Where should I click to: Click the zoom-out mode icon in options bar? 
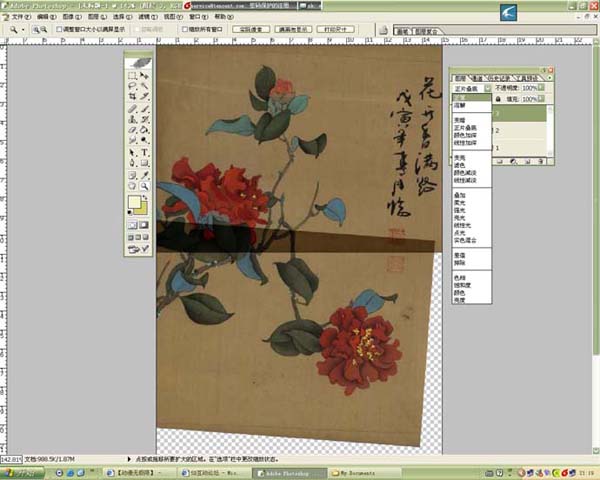(x=44, y=29)
